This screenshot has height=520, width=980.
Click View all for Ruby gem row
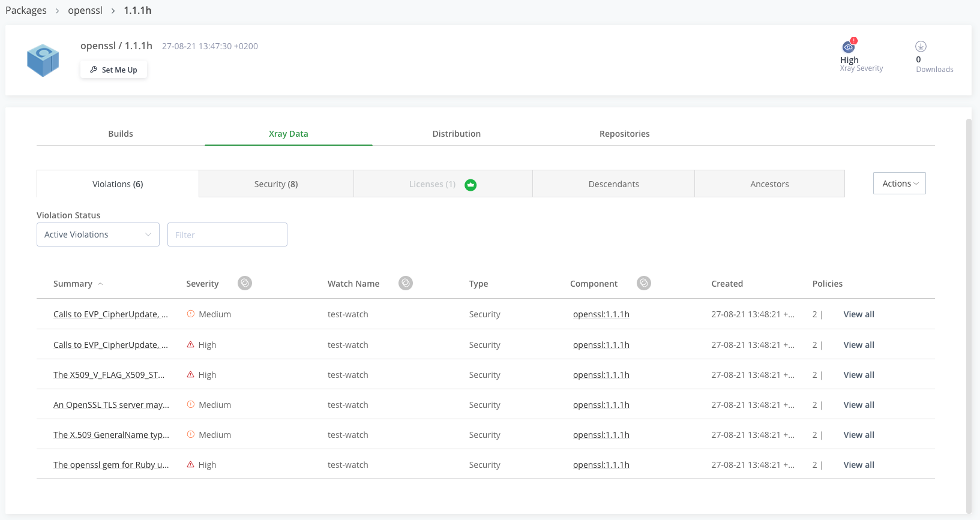point(859,465)
